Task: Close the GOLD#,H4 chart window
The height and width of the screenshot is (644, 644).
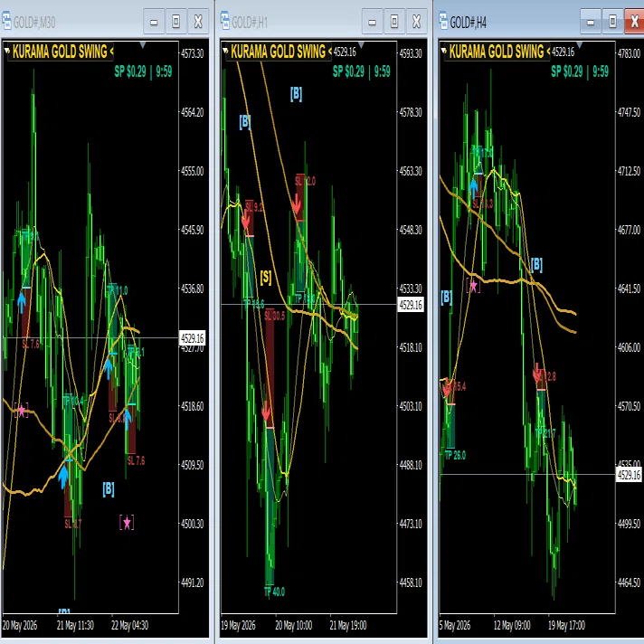Action: (x=634, y=22)
